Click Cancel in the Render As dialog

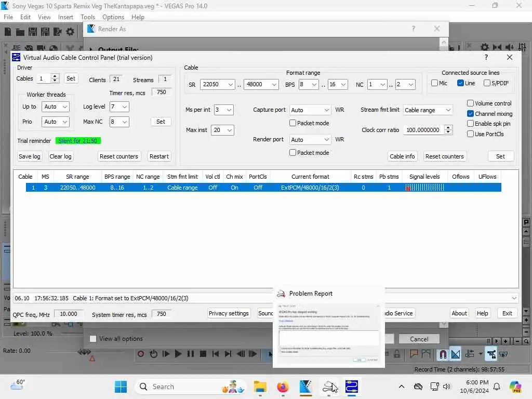click(x=419, y=339)
